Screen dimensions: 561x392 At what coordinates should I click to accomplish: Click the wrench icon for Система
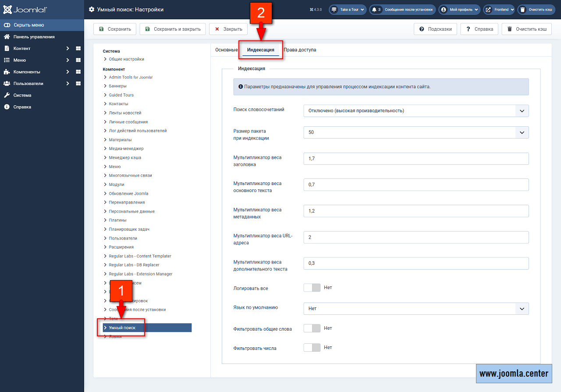pyautogui.click(x=7, y=95)
